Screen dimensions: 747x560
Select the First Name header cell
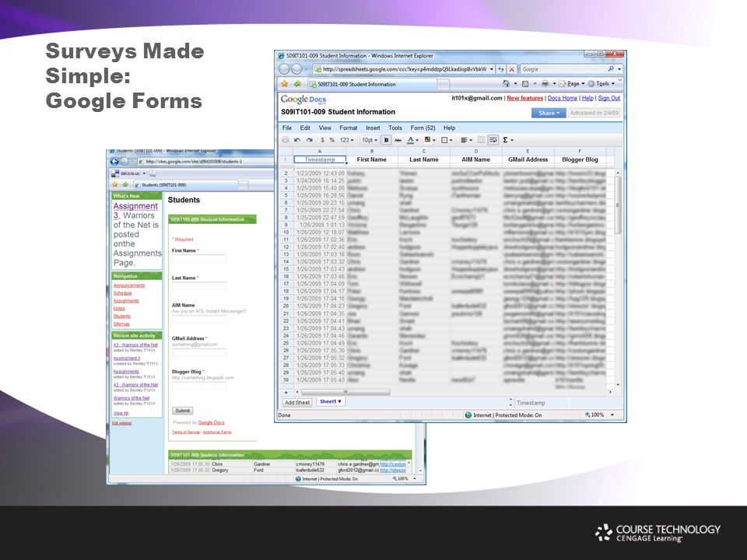coord(372,159)
